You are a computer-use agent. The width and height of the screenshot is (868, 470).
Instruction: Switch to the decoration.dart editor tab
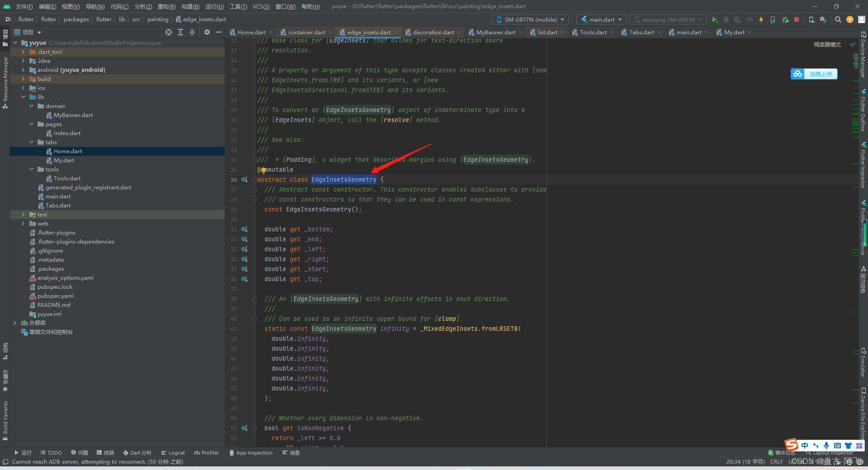[x=432, y=32]
